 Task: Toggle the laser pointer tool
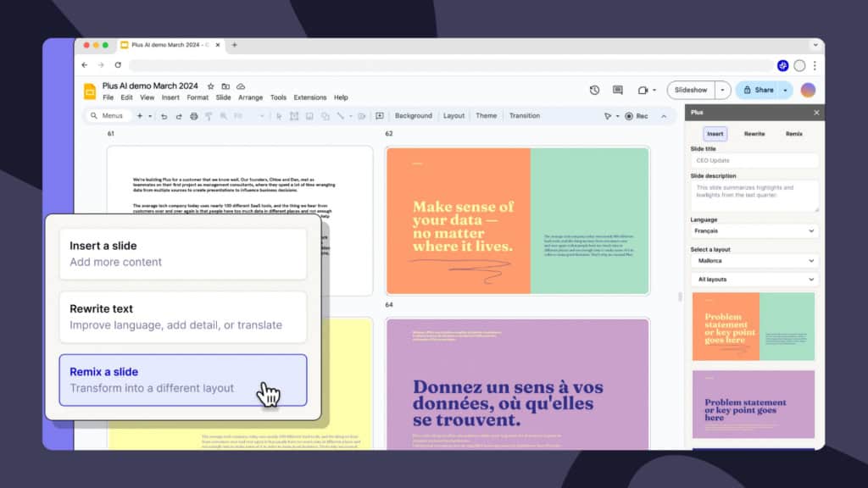[x=608, y=116]
